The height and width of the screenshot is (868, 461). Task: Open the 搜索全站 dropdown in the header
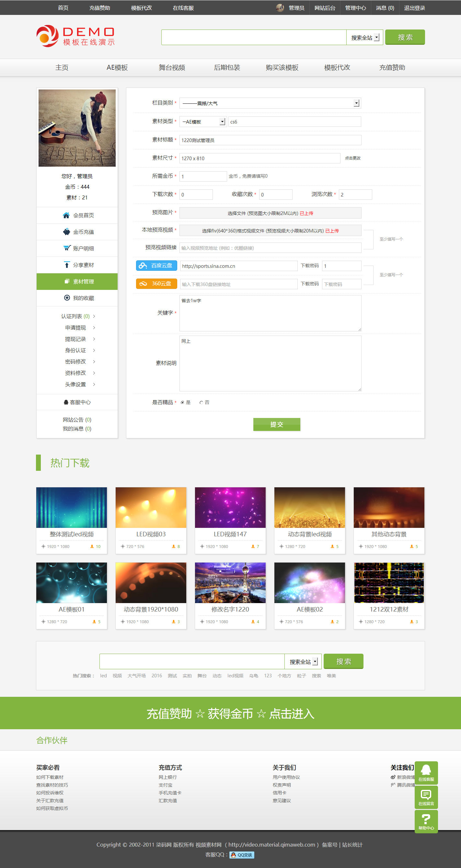pos(376,37)
